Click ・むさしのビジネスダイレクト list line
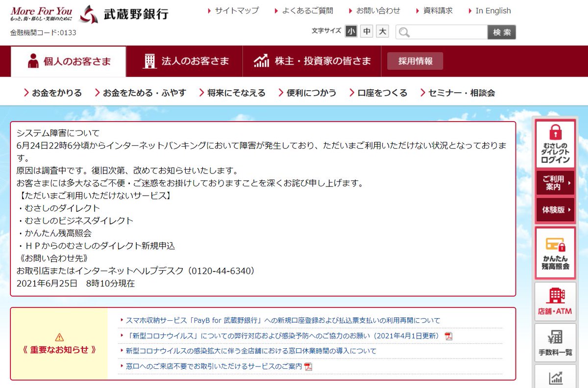The width and height of the screenshot is (588, 388). tap(75, 221)
